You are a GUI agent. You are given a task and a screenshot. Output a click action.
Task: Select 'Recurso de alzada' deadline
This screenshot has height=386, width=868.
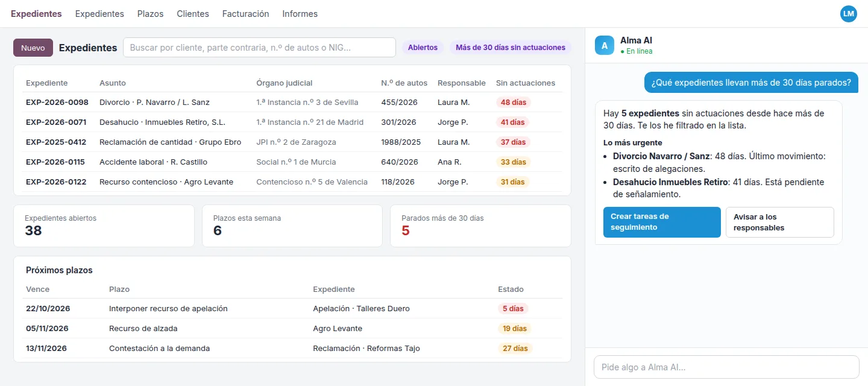tap(143, 329)
